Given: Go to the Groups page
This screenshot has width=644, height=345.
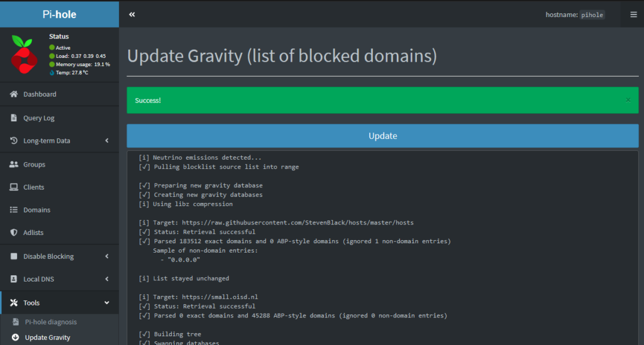Looking at the screenshot, I should point(60,164).
